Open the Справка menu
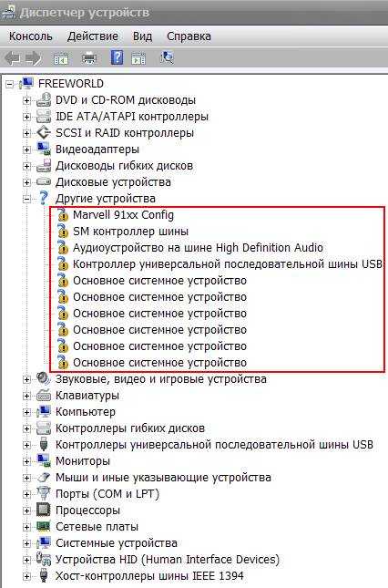Viewport: 388px width, 588px height. pyautogui.click(x=189, y=36)
